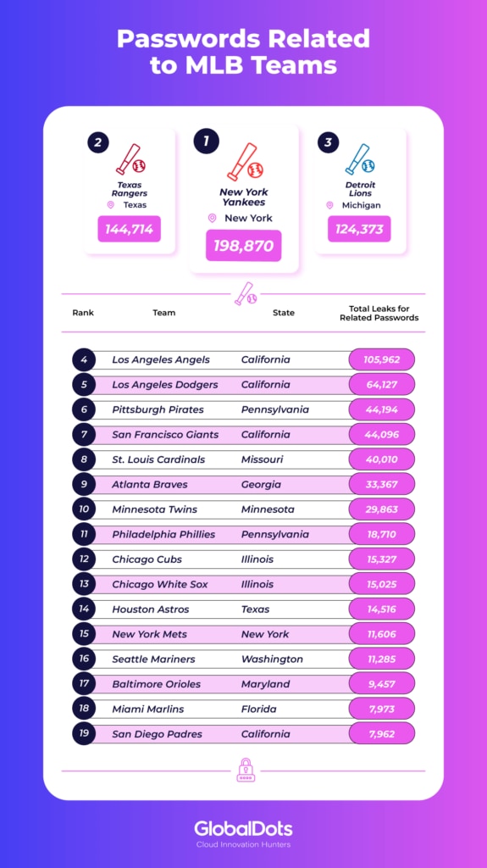Click the location pin beside New York

point(212,218)
